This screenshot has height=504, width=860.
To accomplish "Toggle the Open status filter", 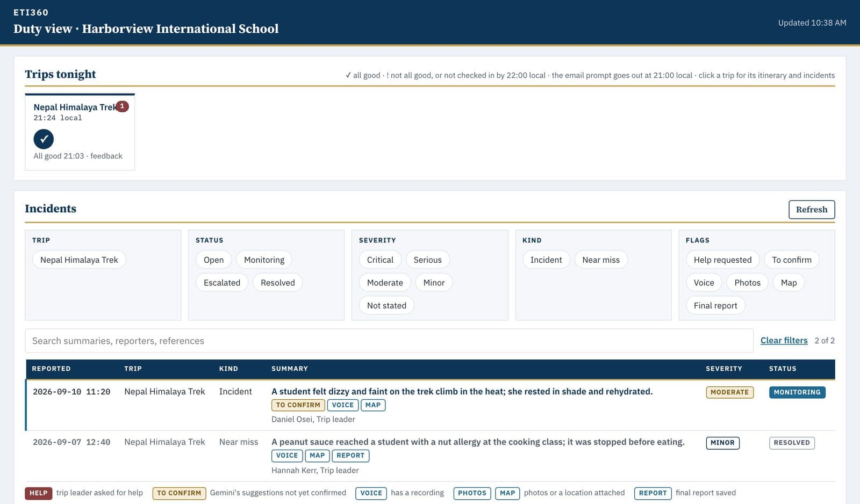I will tap(213, 260).
